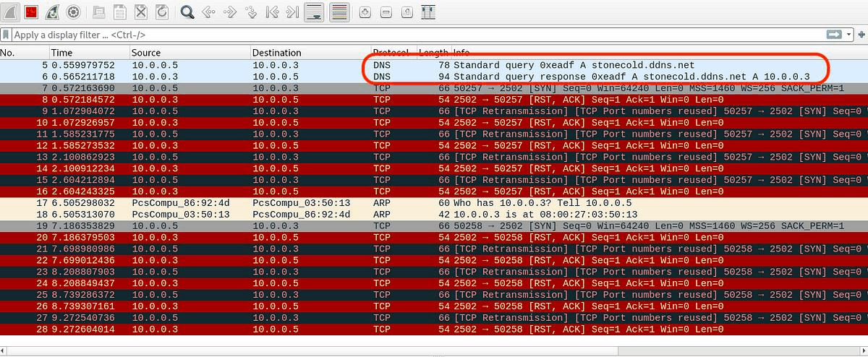Screen dimensions: 868x357
Task: Select packet 8 RST, ACK row
Action: (434, 100)
